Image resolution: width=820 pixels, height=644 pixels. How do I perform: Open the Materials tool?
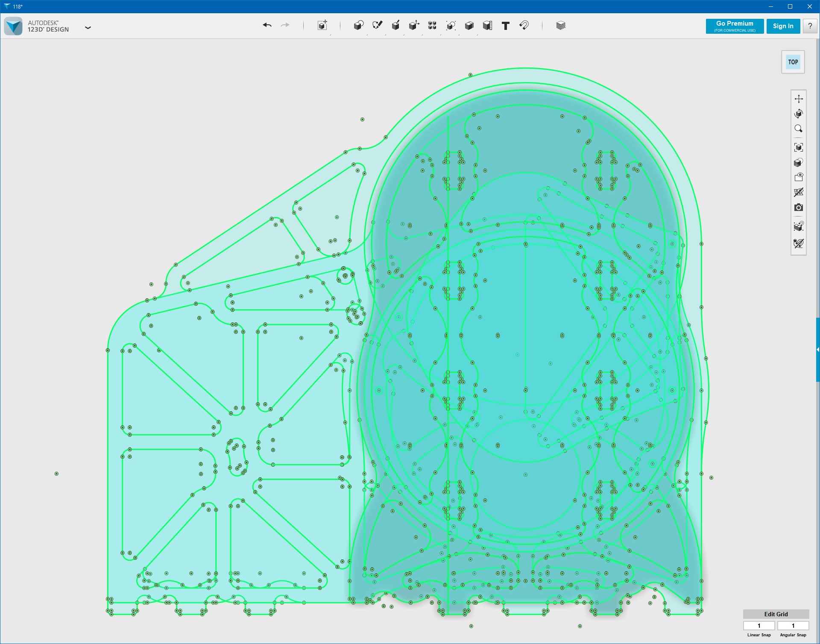(x=561, y=26)
